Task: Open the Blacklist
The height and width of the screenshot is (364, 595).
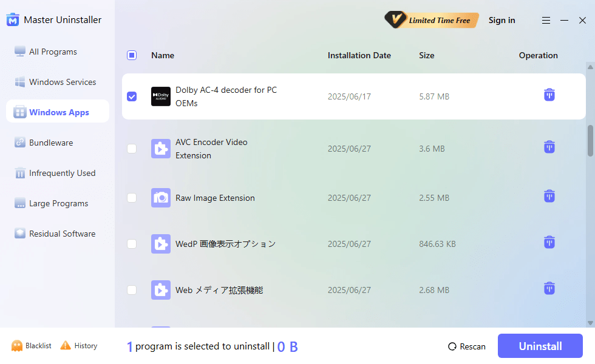Action: click(x=32, y=346)
